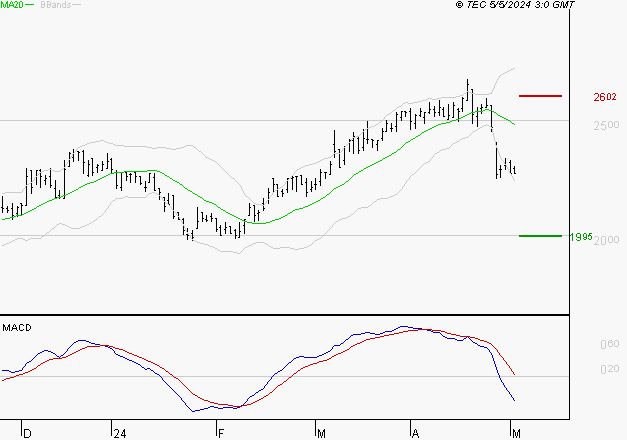Click the 2500 price axis label
Viewport: 627px width, 440px height.
[x=606, y=125]
